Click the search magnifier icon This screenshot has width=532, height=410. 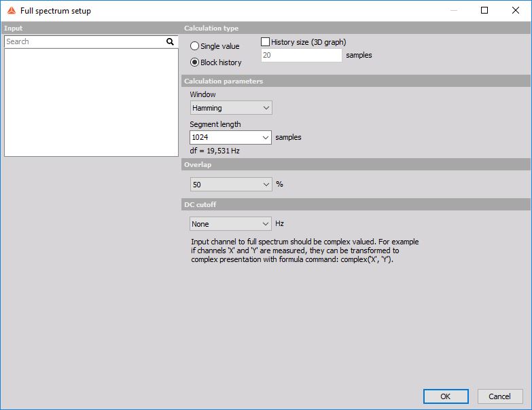(x=170, y=41)
